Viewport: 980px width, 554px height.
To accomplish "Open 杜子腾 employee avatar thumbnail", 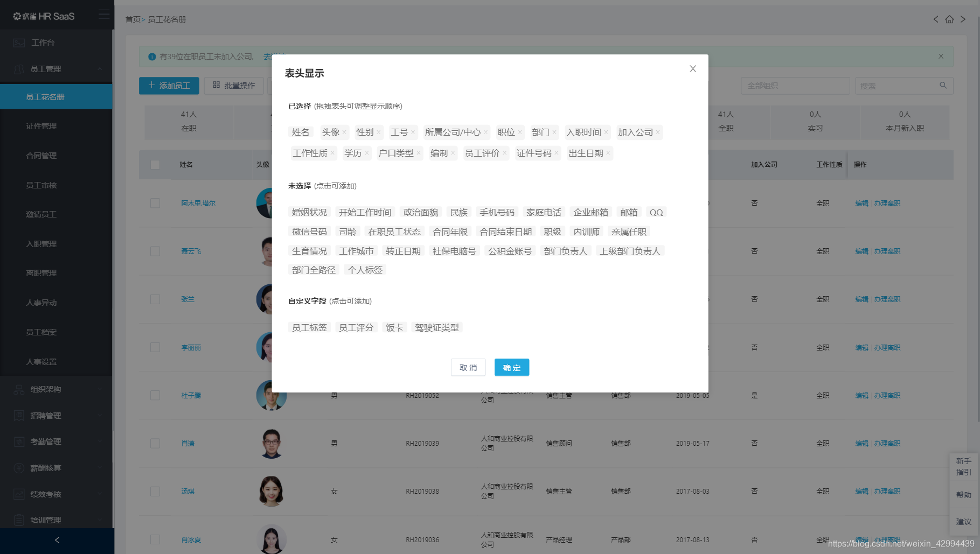I will (x=271, y=396).
